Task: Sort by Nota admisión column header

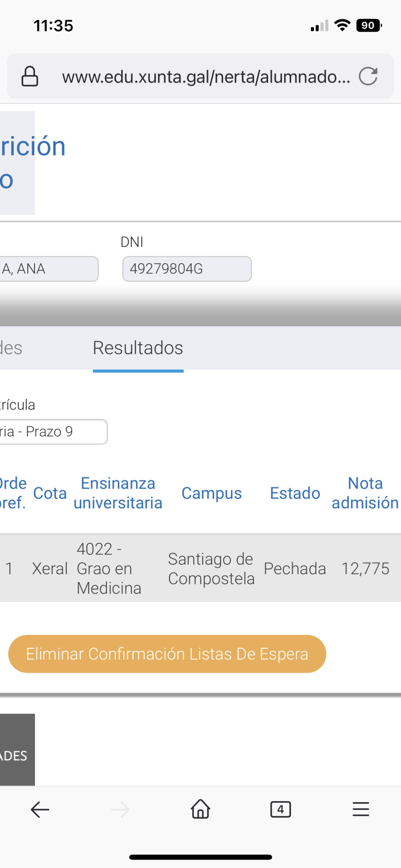Action: coord(365,493)
